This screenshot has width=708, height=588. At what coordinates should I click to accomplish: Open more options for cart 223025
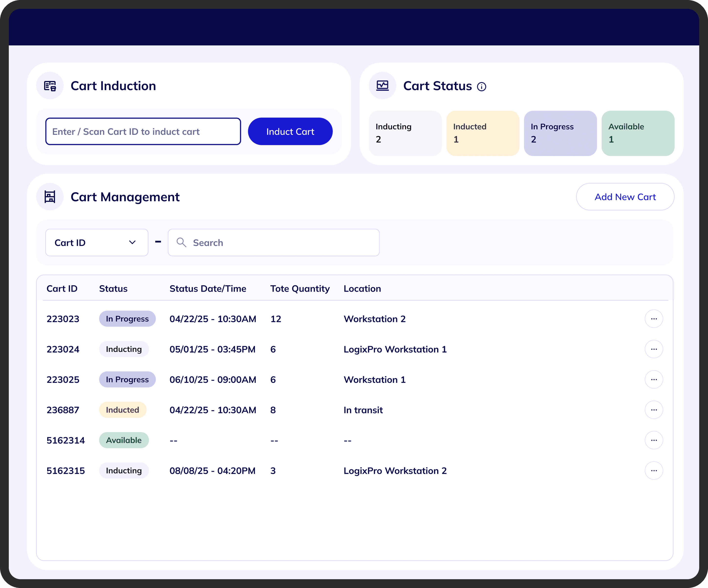click(x=654, y=380)
